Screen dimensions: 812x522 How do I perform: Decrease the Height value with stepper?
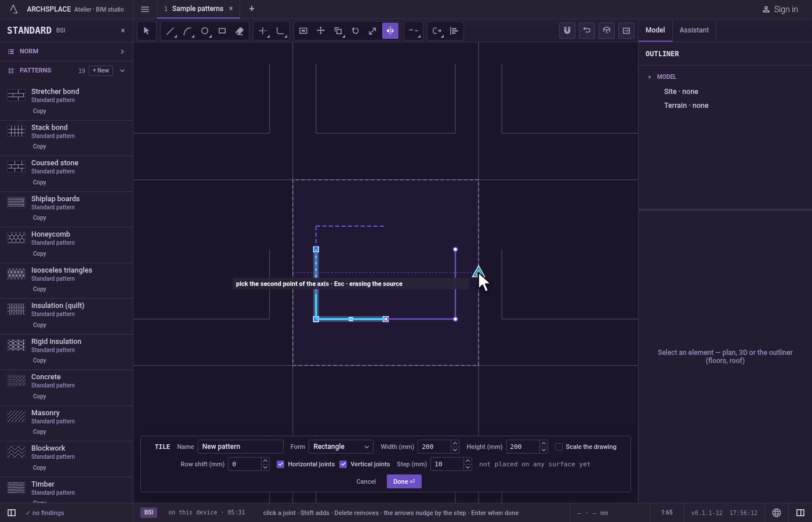point(543,450)
